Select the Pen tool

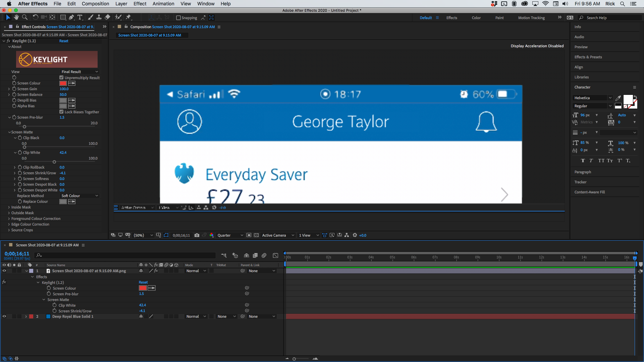[71, 17]
